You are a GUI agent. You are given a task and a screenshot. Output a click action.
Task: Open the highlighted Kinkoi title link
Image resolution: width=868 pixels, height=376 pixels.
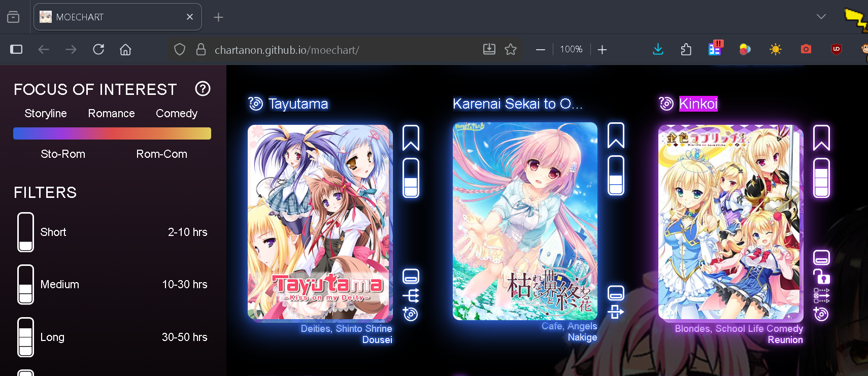(x=698, y=104)
